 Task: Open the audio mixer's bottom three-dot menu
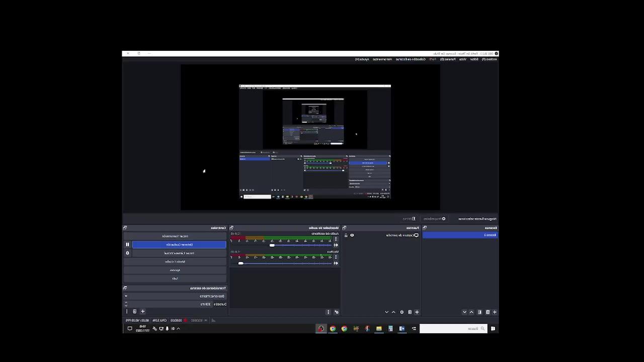[328, 312]
